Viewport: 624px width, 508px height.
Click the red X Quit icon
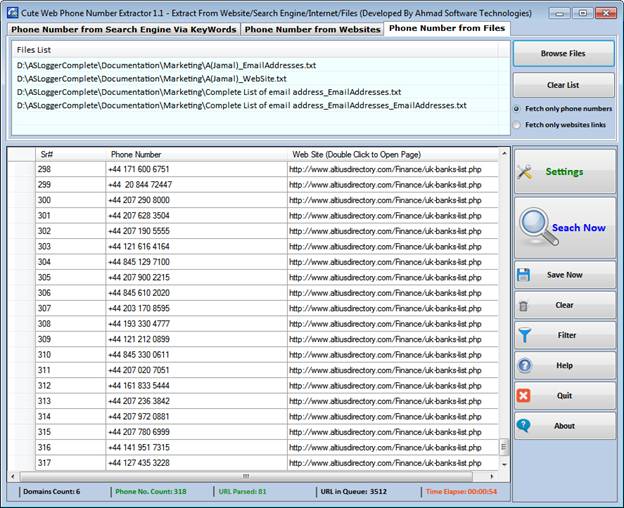click(x=524, y=396)
